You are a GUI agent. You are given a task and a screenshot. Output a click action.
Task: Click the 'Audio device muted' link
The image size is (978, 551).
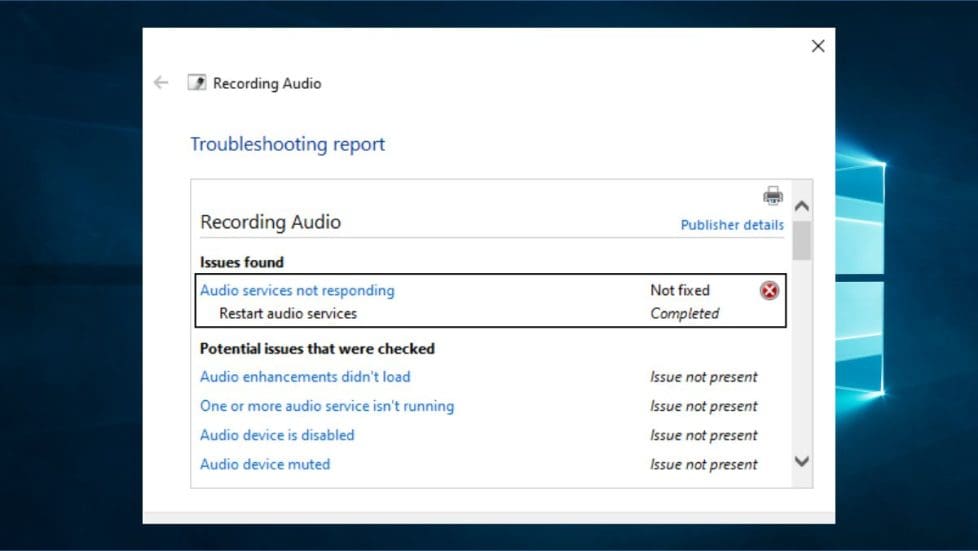tap(265, 464)
